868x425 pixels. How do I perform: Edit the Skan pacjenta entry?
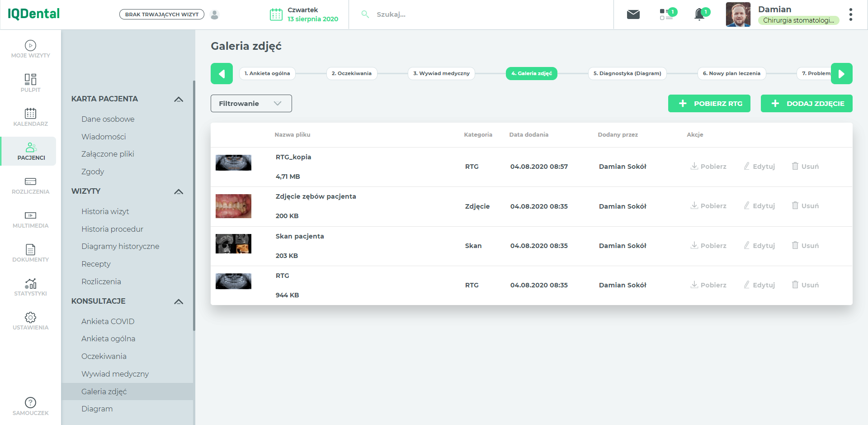click(x=759, y=245)
